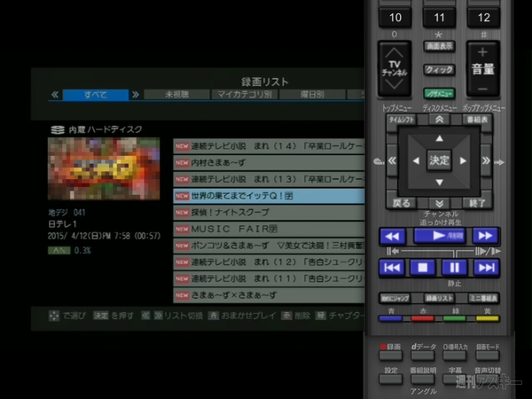
Task: Decrease volume with the minus button
Action: 483,89
